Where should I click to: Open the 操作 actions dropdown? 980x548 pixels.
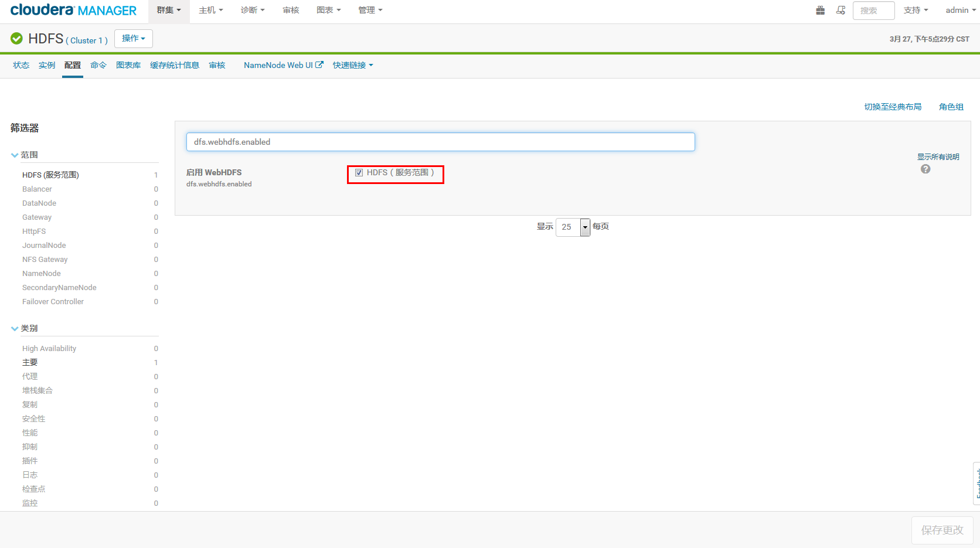pos(133,38)
